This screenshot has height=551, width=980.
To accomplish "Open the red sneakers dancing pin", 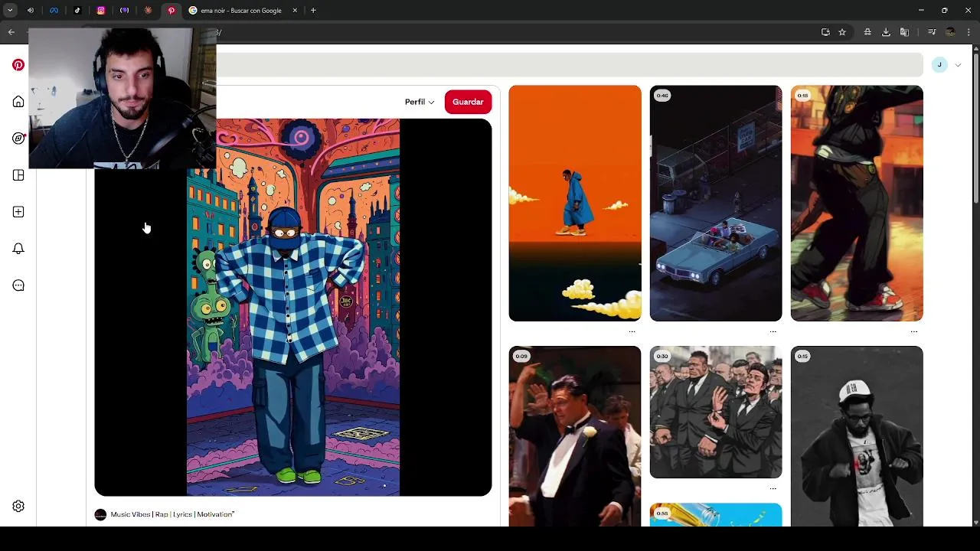I will click(x=857, y=203).
